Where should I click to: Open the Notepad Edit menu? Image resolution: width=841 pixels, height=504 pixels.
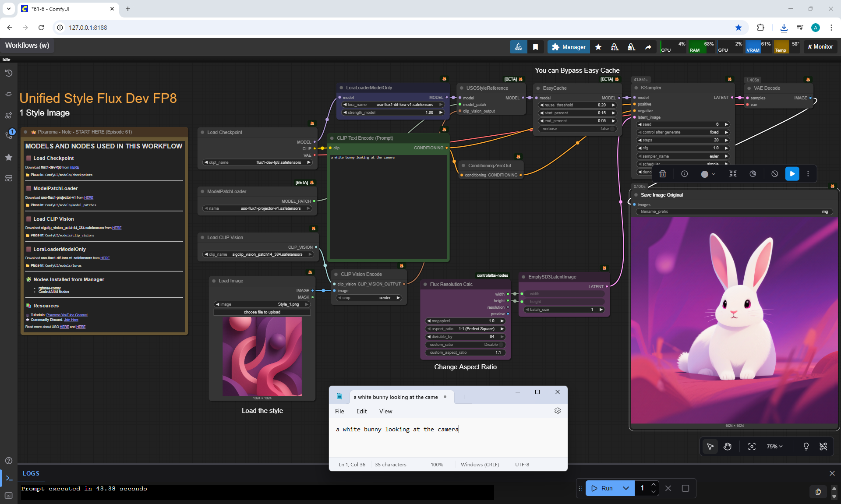point(361,411)
